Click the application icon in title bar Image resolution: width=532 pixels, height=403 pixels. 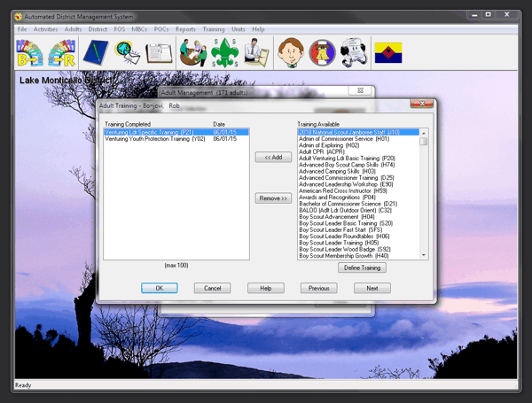point(19,17)
